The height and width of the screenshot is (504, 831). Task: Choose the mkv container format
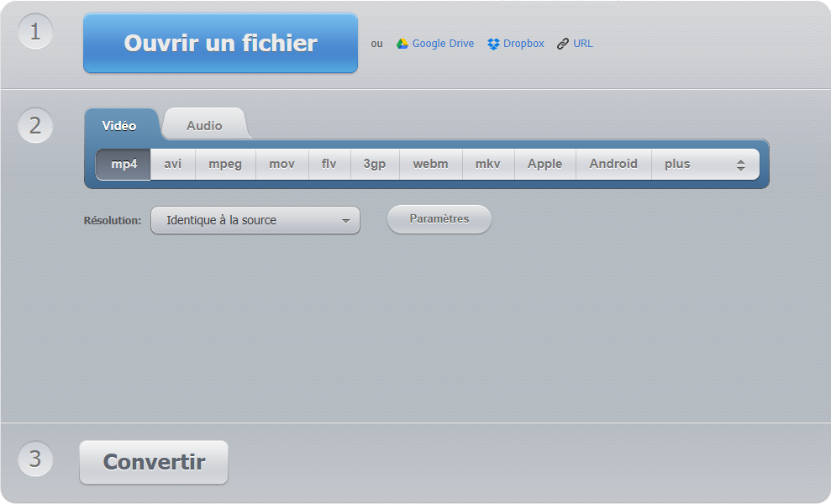487,164
